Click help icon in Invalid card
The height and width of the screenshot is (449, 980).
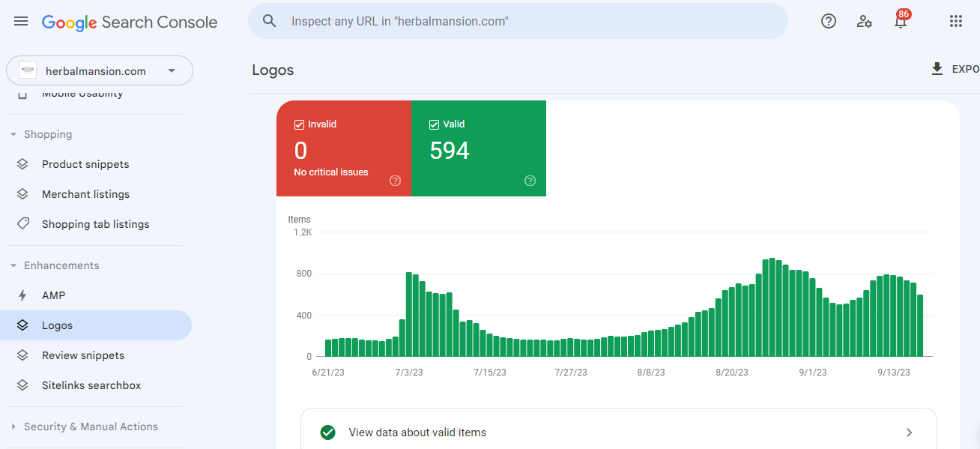pos(396,181)
